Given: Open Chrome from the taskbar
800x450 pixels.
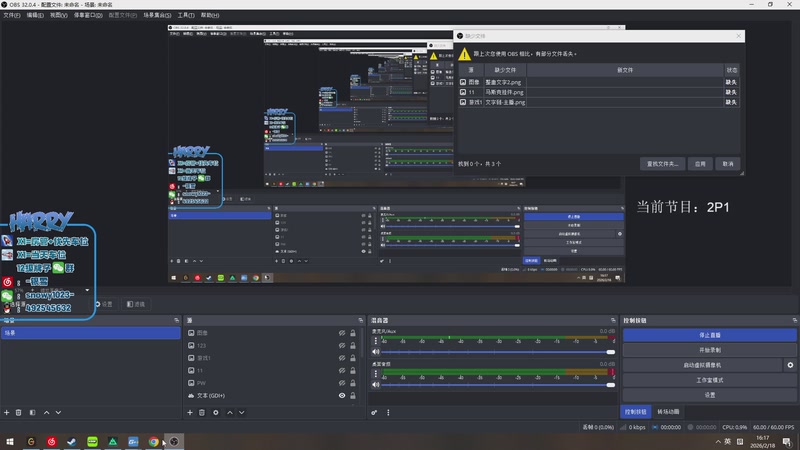Looking at the screenshot, I should pos(154,441).
